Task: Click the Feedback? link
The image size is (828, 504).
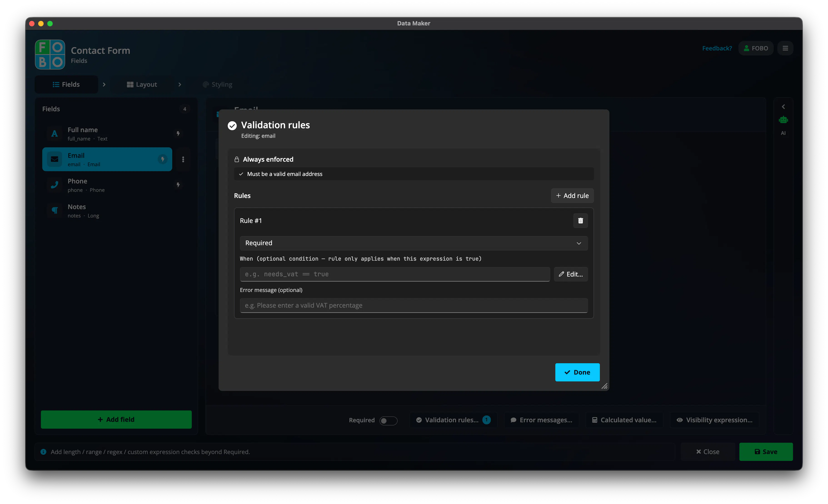Action: [717, 48]
